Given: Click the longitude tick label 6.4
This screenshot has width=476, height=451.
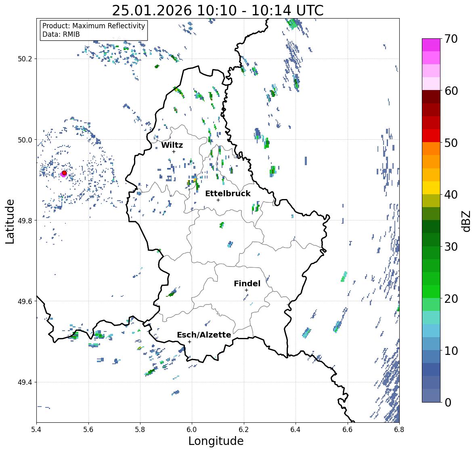Looking at the screenshot, I should click(296, 429).
